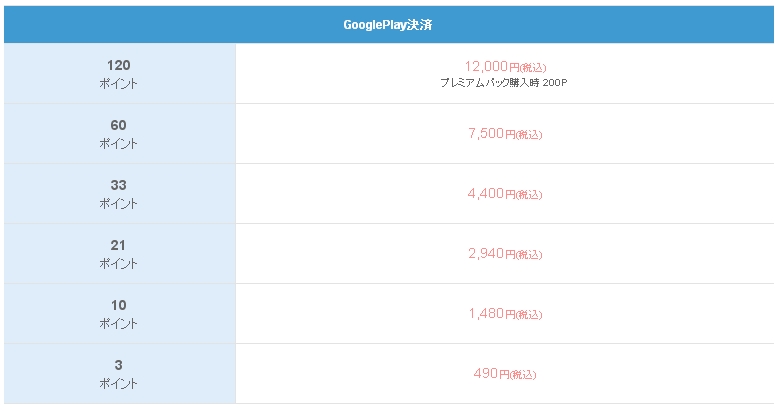The height and width of the screenshot is (411, 779).
Task: Click the プレミアムパック購入時 200P note
Action: coord(503,83)
